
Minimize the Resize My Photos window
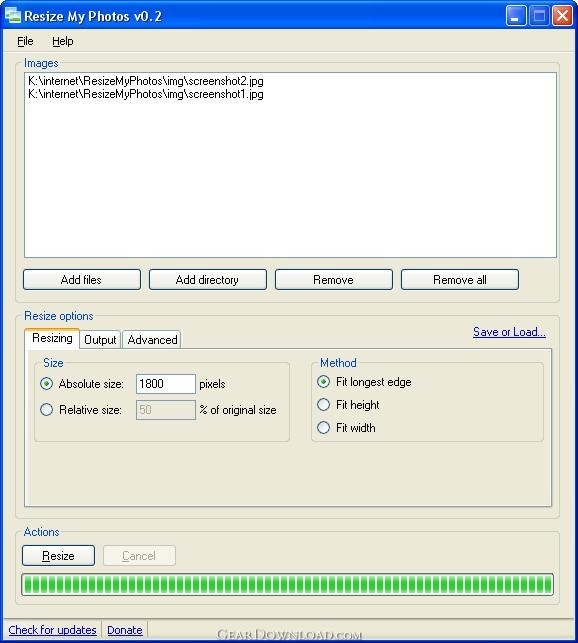click(x=516, y=16)
